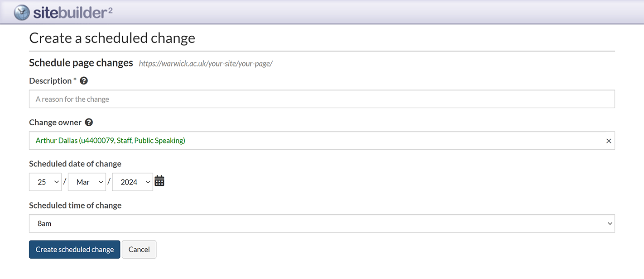This screenshot has width=644, height=279.
Task: Clear the Change owner field with X
Action: tap(609, 141)
